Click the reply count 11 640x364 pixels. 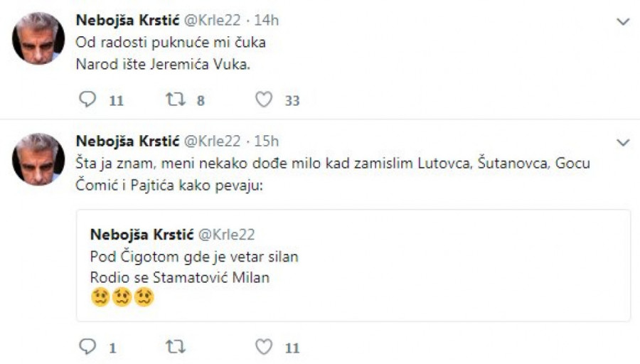[x=116, y=101]
